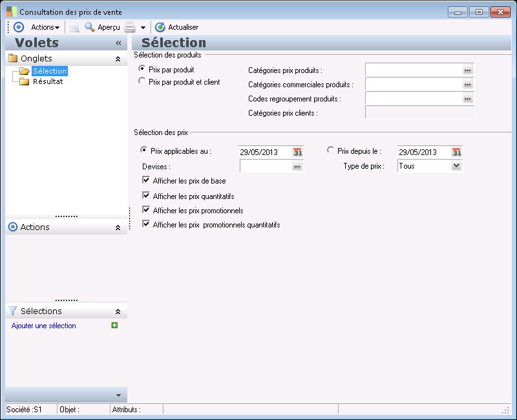Viewport: 517px width, 420px height.
Task: Click the Aperçu magnifier icon
Action: coord(89,27)
